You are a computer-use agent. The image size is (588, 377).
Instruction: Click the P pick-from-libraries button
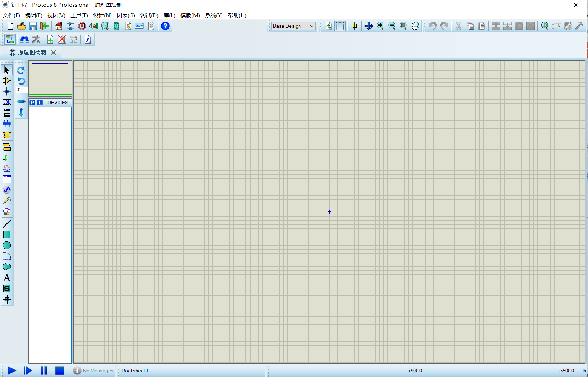pyautogui.click(x=33, y=103)
